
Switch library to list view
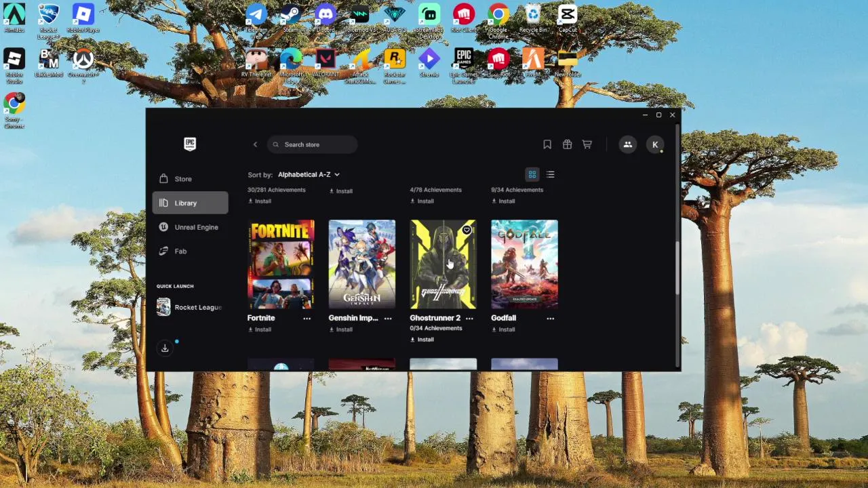click(551, 175)
